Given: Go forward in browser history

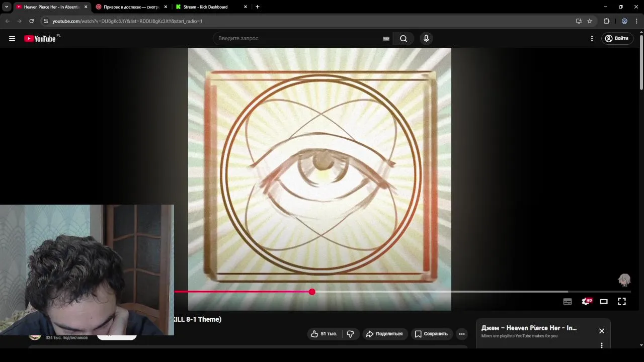Looking at the screenshot, I should point(19,21).
